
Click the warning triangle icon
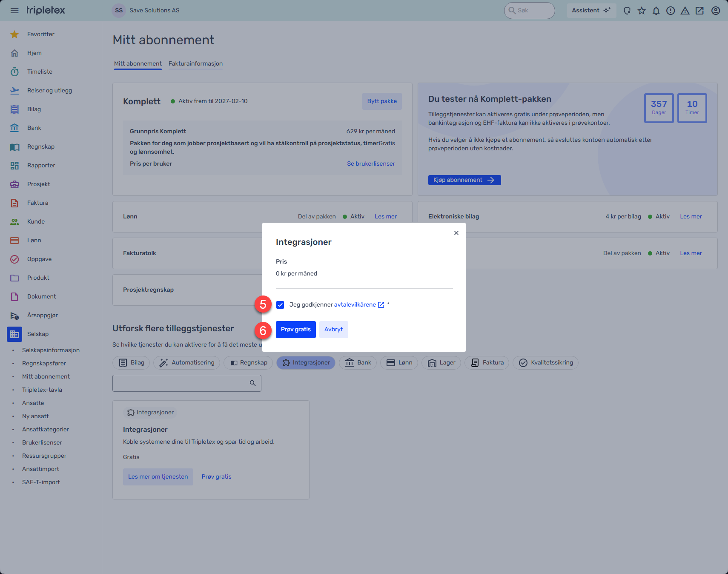[685, 11]
